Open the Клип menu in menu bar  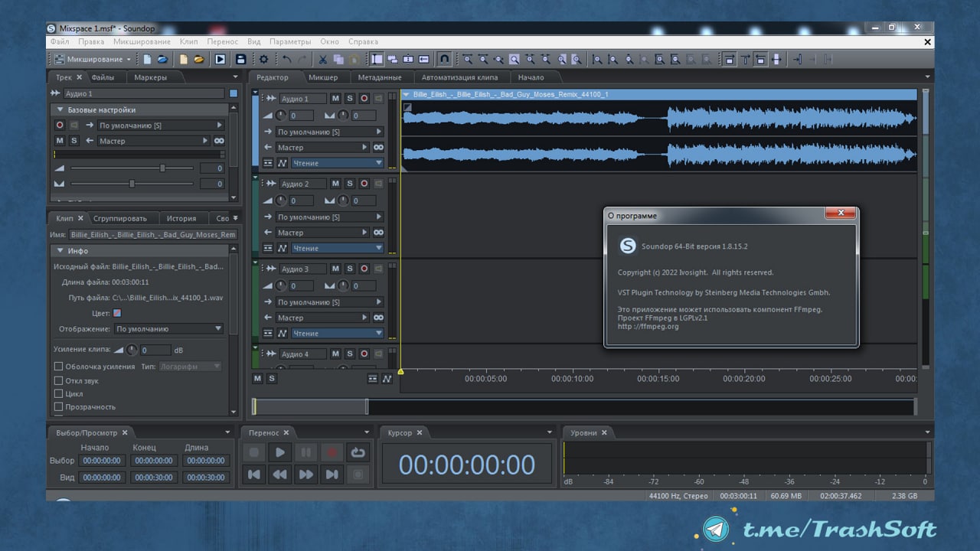coord(188,41)
